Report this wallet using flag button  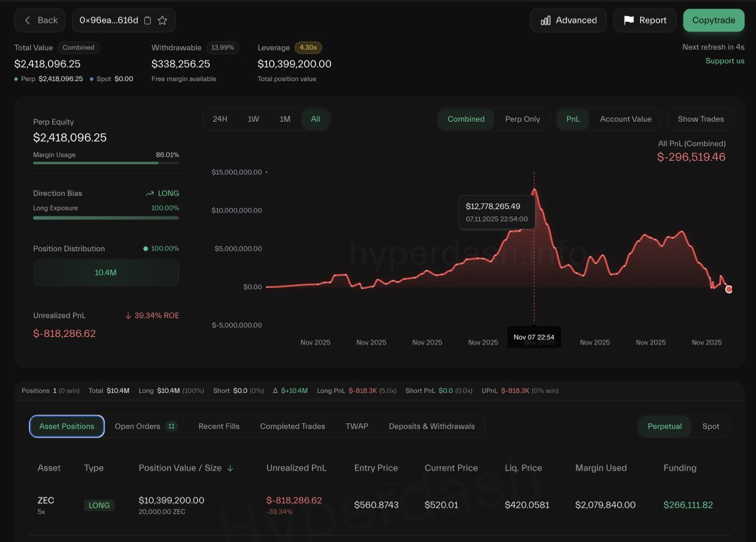[644, 20]
